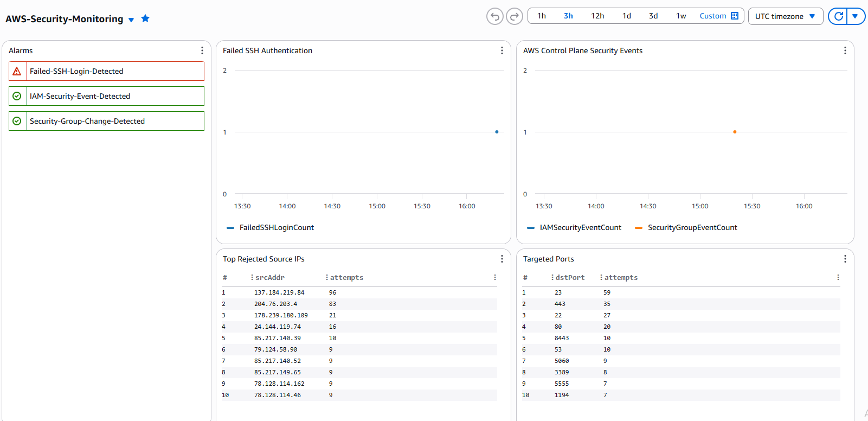
Task: Click the Security-Group-Change-Detected OK status icon
Action: (17, 121)
